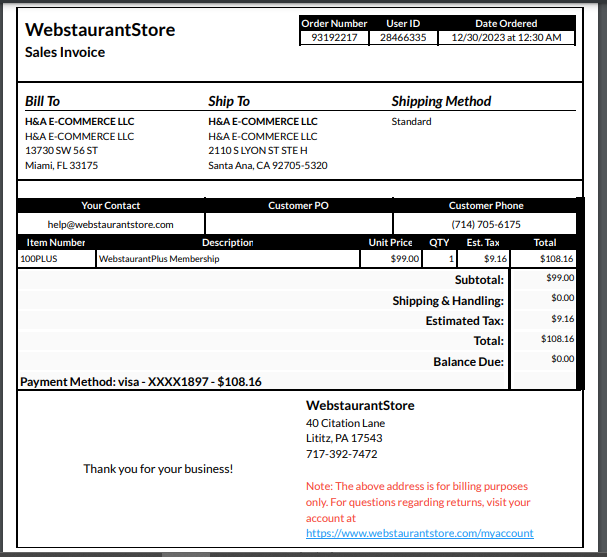Click the Estimated Tax: label
607x557 pixels.
tap(465, 321)
